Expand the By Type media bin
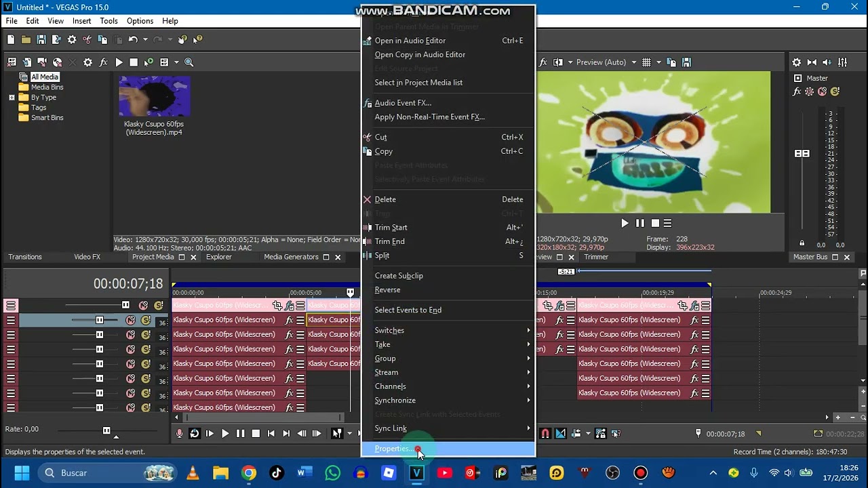Viewport: 868px width, 488px height. (12, 98)
